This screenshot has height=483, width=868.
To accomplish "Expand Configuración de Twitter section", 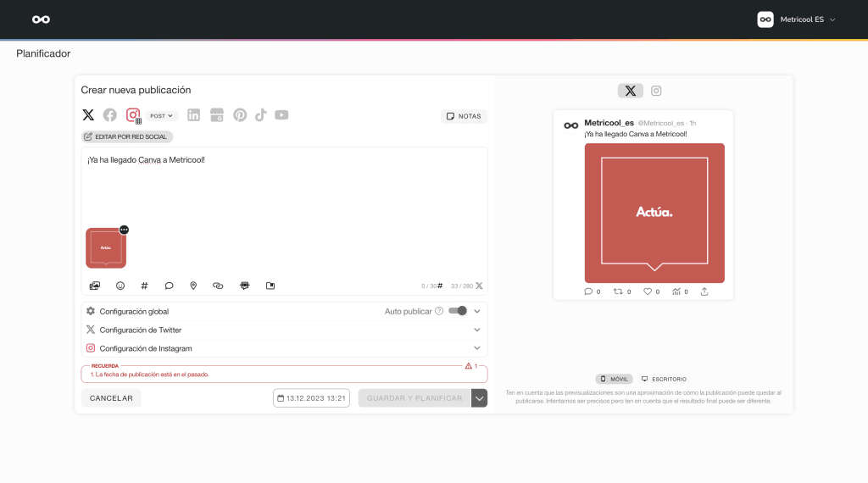I will click(x=284, y=330).
